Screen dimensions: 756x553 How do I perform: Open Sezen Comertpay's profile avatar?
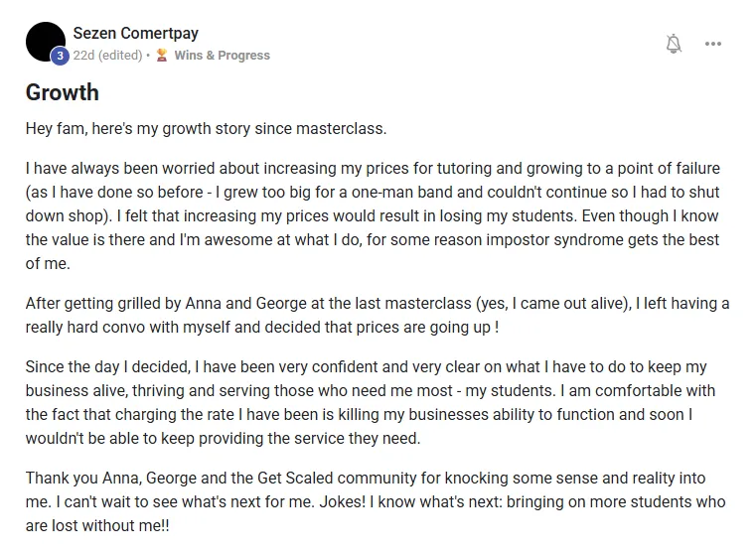45,42
